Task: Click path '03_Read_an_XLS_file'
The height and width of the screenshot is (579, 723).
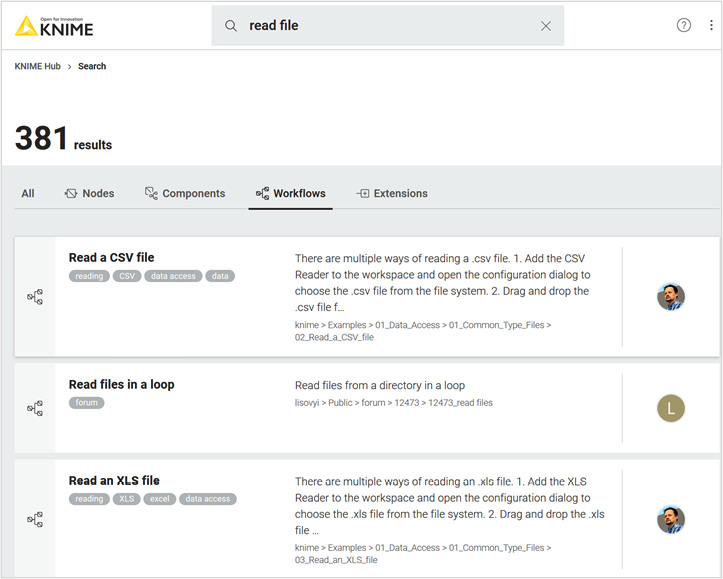Action: tap(336, 560)
